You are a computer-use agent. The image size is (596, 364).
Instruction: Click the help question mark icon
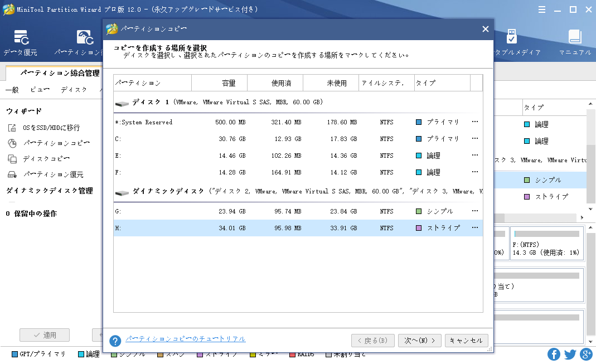(x=115, y=341)
